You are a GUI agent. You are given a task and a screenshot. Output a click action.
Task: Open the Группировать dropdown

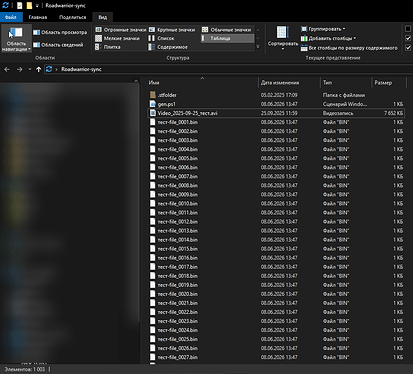tap(323, 29)
